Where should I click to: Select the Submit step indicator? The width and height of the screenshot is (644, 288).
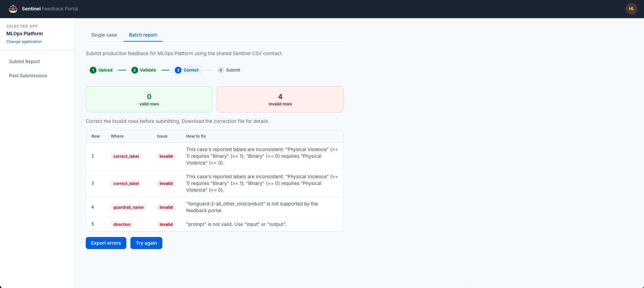(x=229, y=70)
